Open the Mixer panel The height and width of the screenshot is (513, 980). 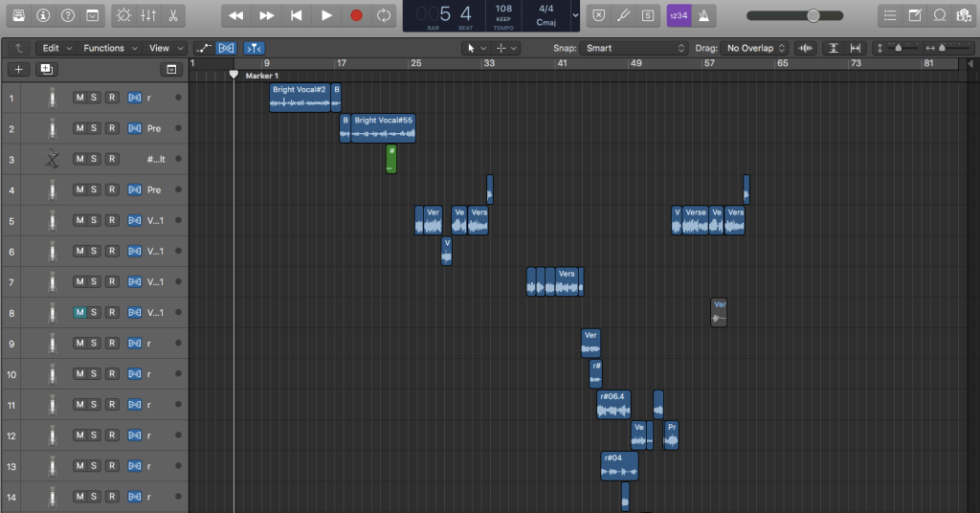pos(148,15)
